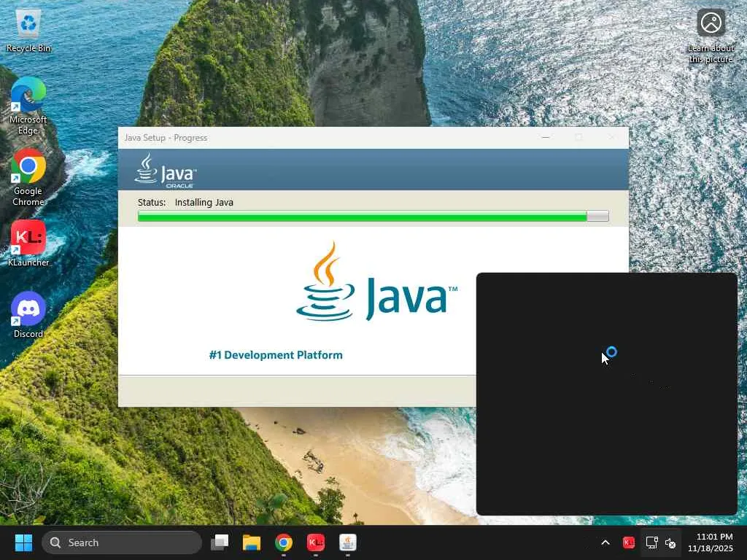The height and width of the screenshot is (560, 747).
Task: Open File Explorer from the taskbar
Action: pyautogui.click(x=252, y=542)
